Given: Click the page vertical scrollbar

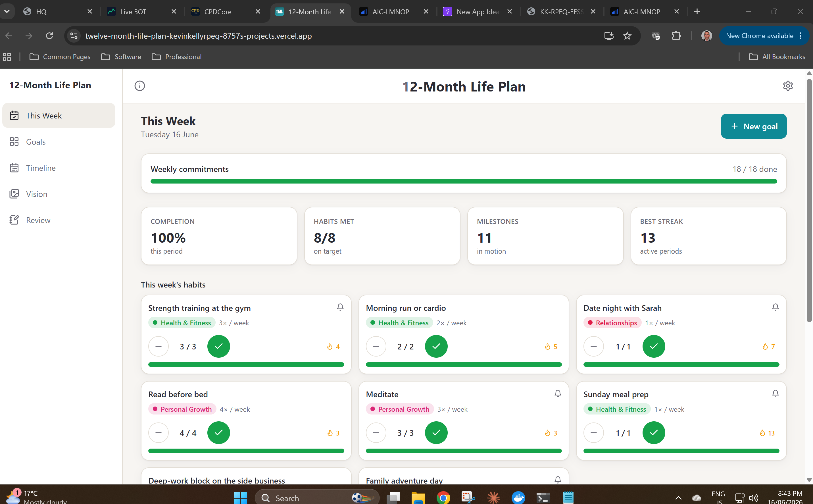Looking at the screenshot, I should [809, 200].
